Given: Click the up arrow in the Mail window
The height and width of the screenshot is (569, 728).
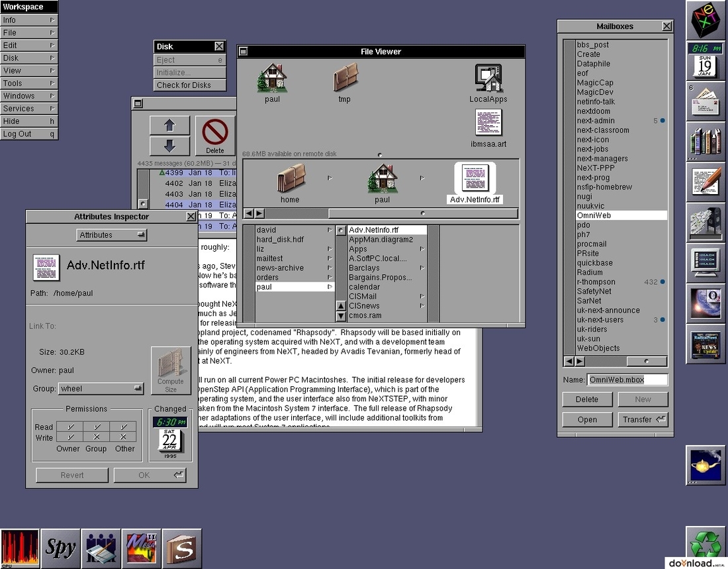Looking at the screenshot, I should pyautogui.click(x=169, y=125).
